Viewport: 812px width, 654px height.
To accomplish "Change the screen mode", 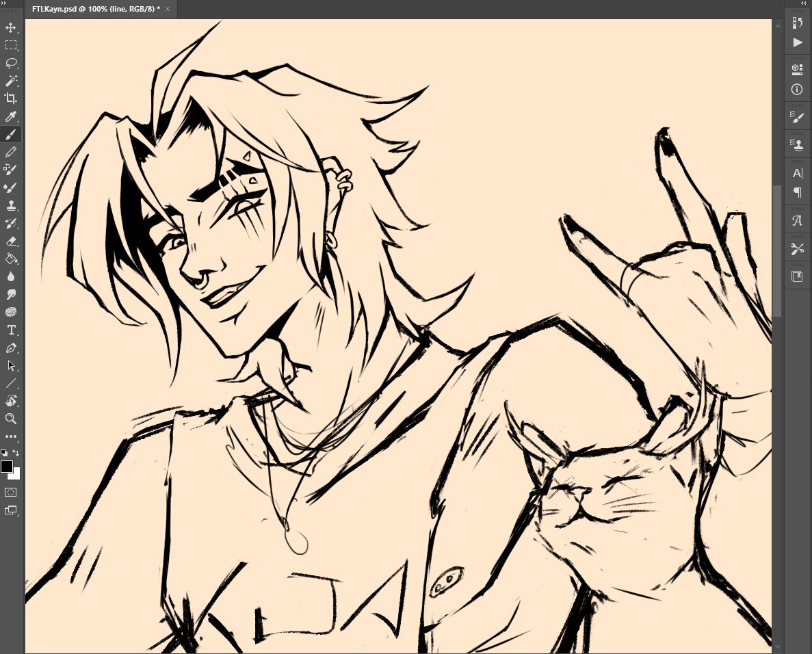I will coord(11,510).
